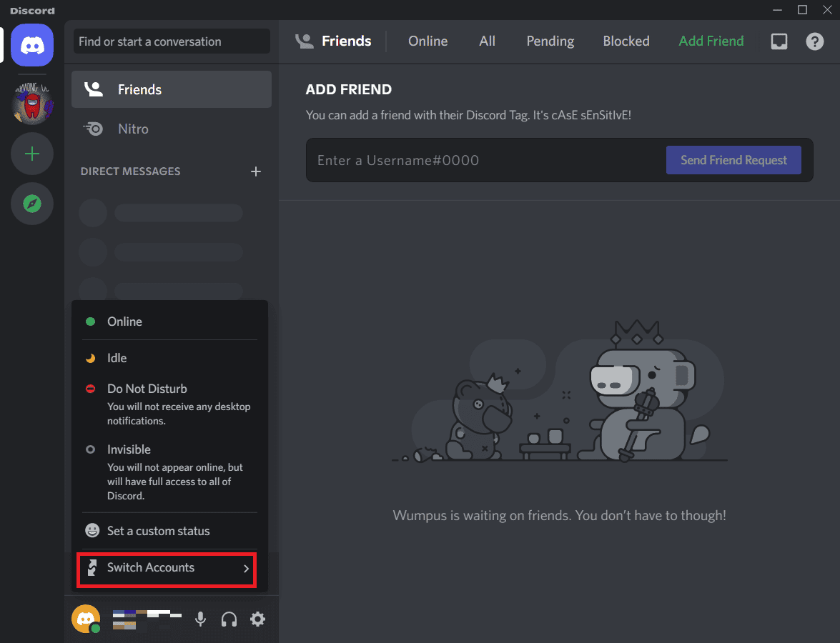Maximize the Discord window
Image resolution: width=840 pixels, height=643 pixels.
802,9
